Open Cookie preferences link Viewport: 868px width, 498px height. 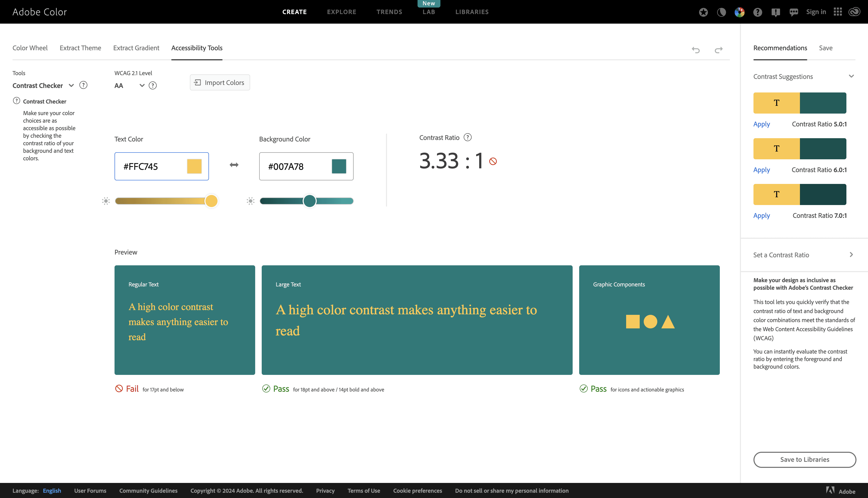click(x=417, y=490)
